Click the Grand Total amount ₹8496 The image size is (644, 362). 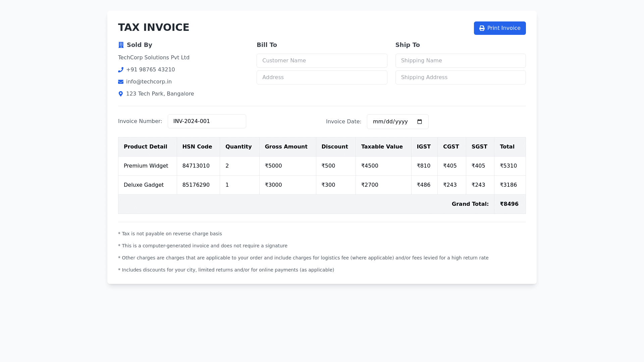click(x=509, y=204)
